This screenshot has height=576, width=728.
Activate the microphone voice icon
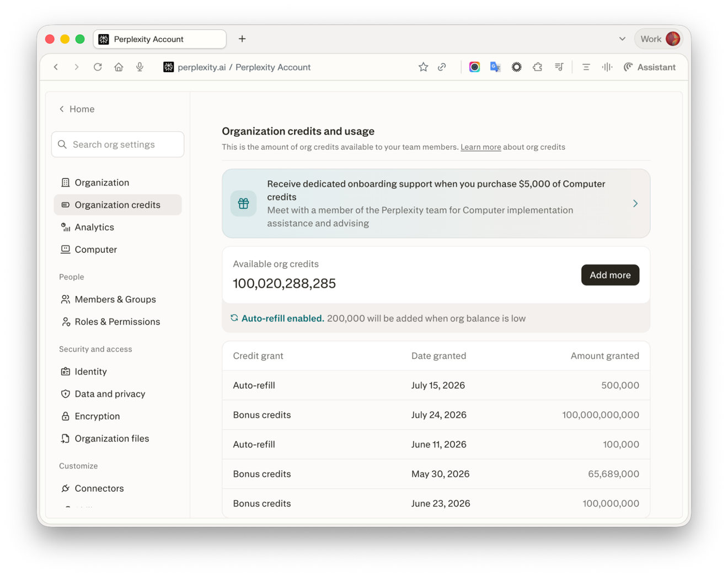tap(140, 67)
